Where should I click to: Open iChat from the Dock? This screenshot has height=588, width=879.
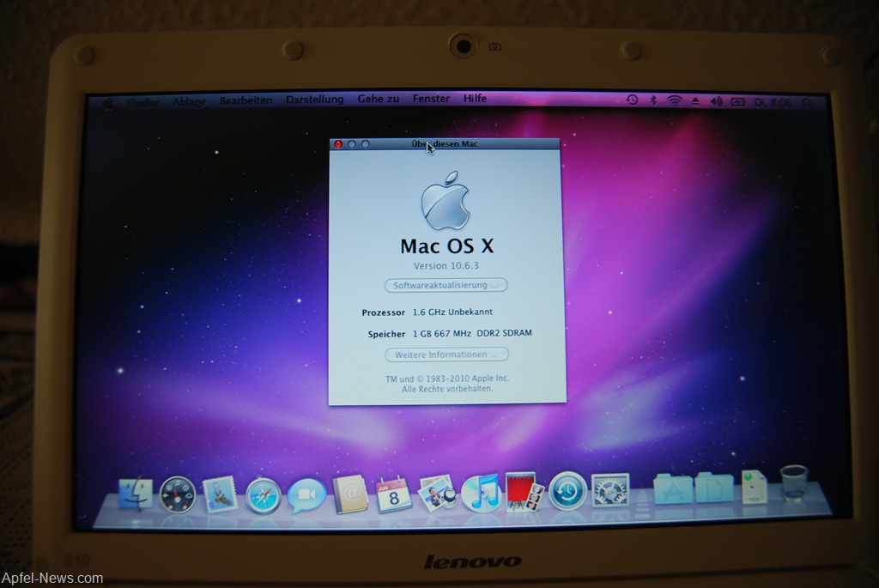tap(306, 494)
